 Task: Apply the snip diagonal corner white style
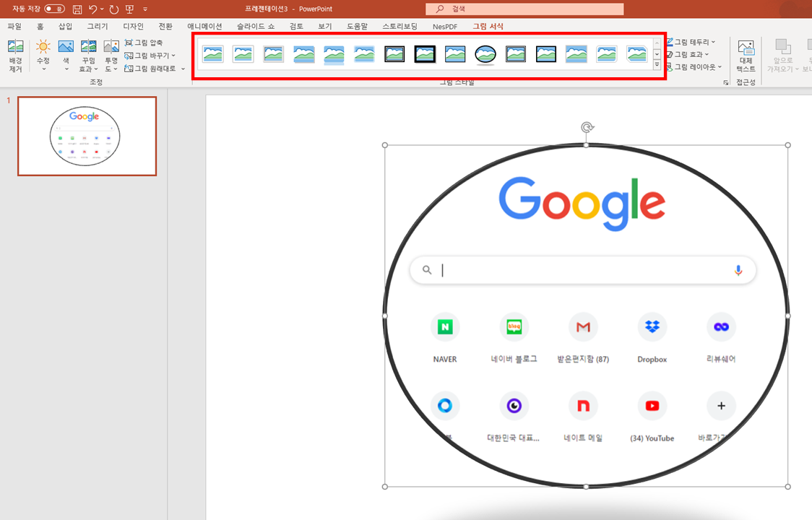(x=637, y=54)
